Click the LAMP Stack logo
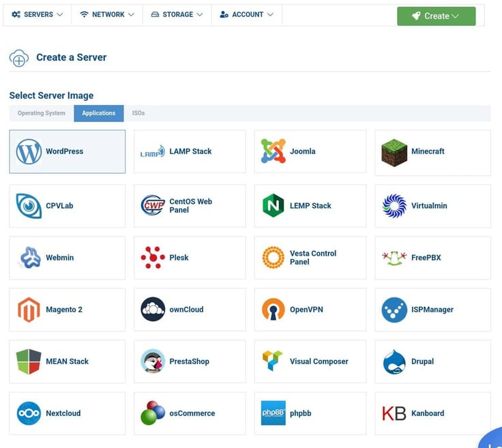This screenshot has width=502, height=448. click(153, 151)
